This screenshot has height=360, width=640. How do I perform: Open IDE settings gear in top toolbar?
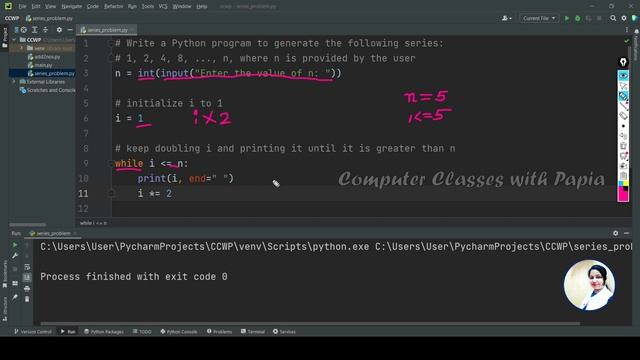click(x=624, y=18)
